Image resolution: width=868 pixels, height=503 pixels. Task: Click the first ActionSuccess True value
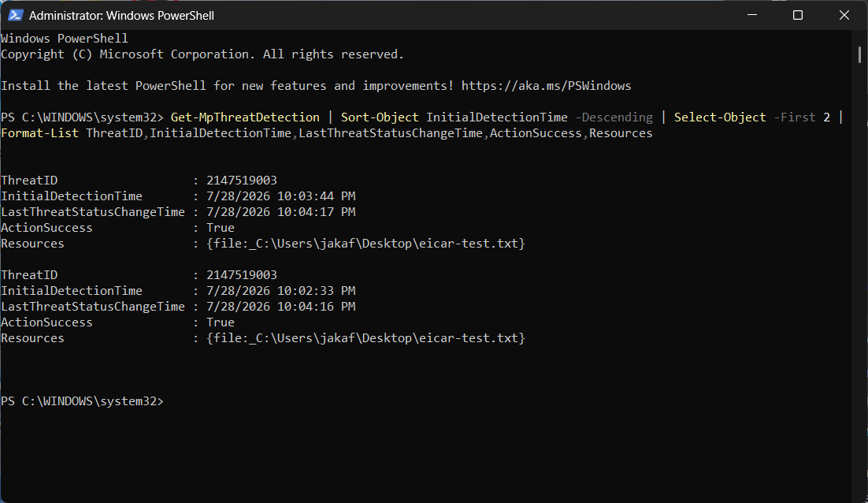221,228
